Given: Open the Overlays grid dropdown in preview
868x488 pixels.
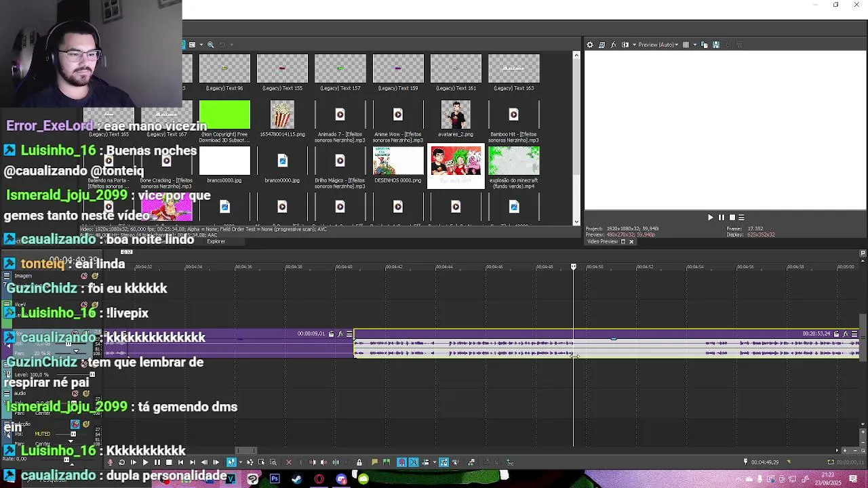Looking at the screenshot, I should 695,45.
